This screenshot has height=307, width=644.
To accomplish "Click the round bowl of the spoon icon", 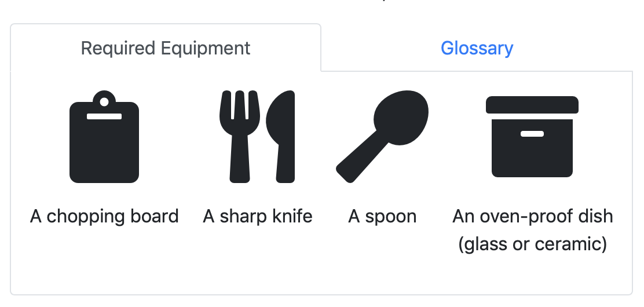I will (x=401, y=118).
